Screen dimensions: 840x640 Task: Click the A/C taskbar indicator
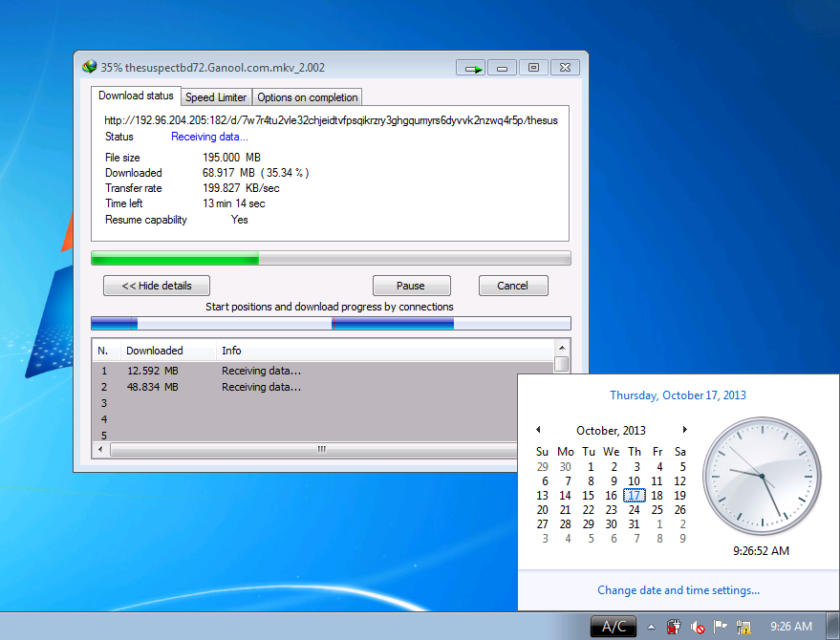tap(614, 627)
